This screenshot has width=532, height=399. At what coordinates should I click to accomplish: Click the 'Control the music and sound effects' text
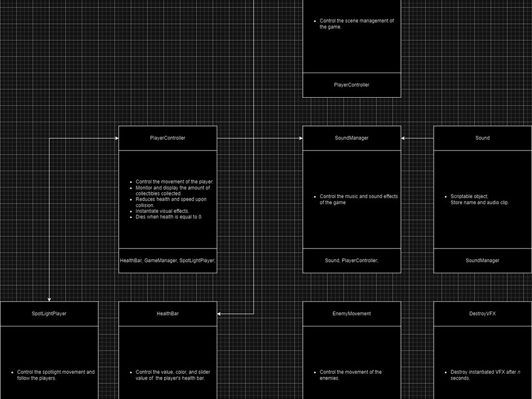coord(358,199)
